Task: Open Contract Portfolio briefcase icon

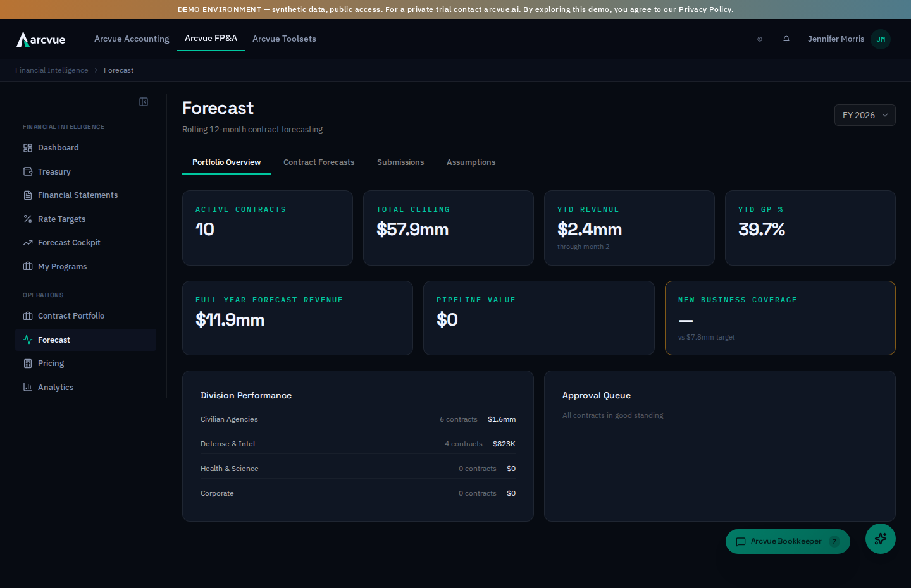Action: pos(28,316)
